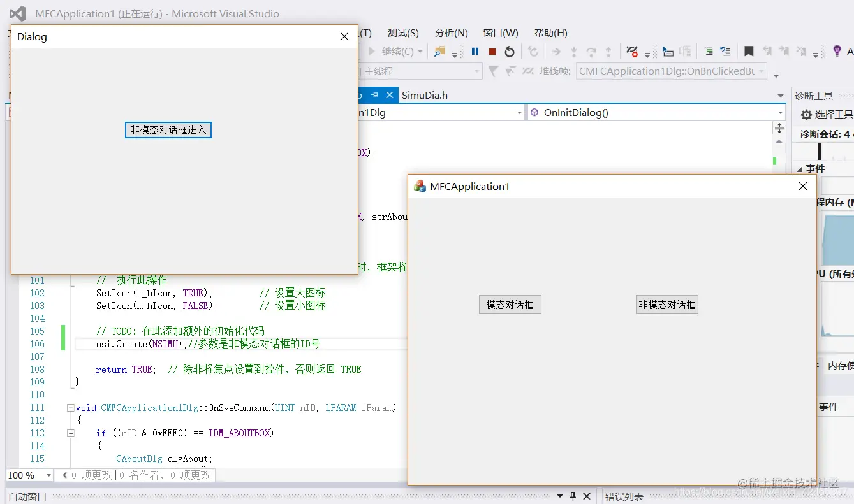
Task: Open the 窗口(W) menu
Action: [x=501, y=33]
